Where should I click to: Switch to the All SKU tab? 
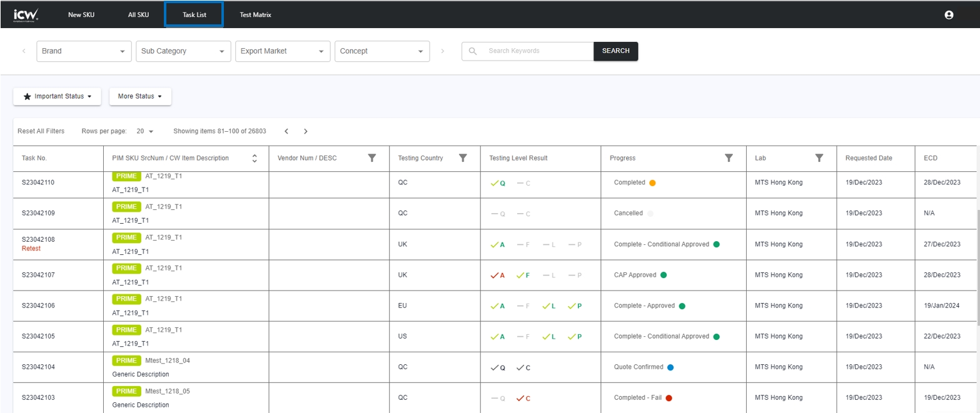(x=138, y=15)
